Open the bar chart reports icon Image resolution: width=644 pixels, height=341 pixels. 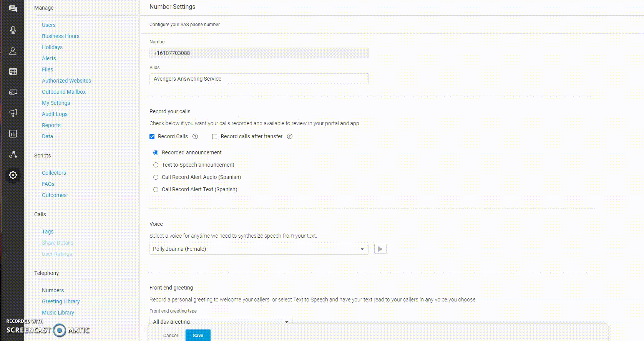coord(13,134)
